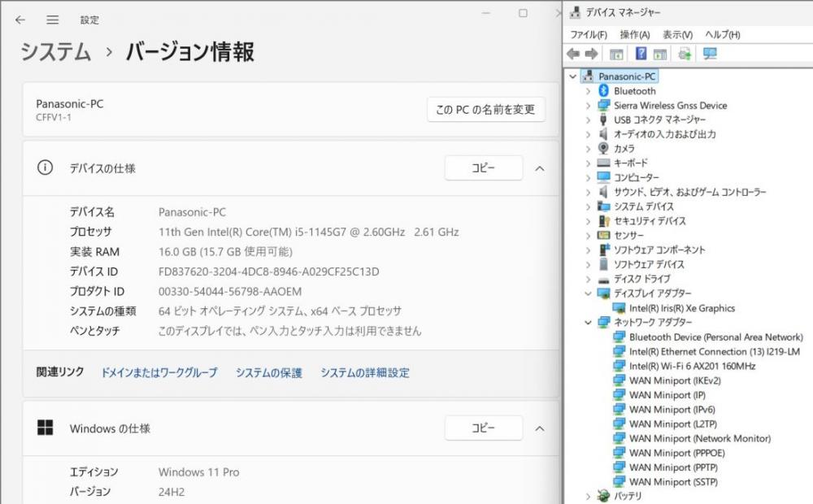Click the product ID 00330-54044-56798-AAOEM

point(230,291)
